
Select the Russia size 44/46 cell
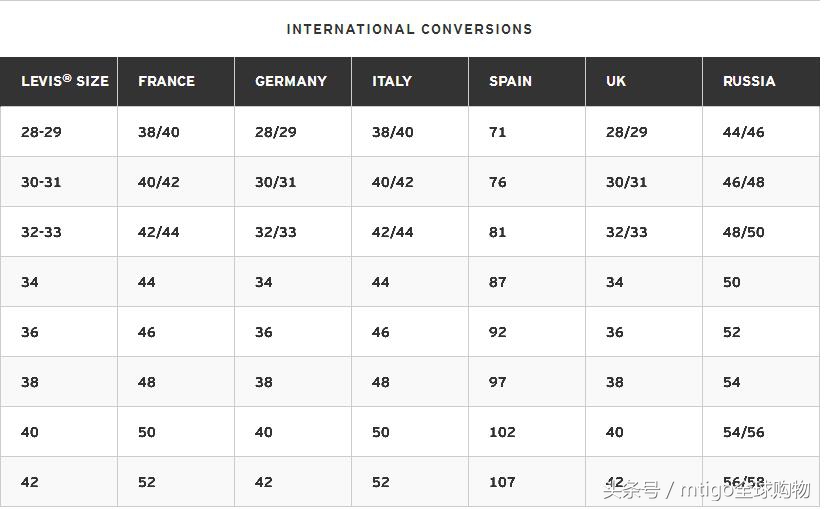tap(743, 132)
